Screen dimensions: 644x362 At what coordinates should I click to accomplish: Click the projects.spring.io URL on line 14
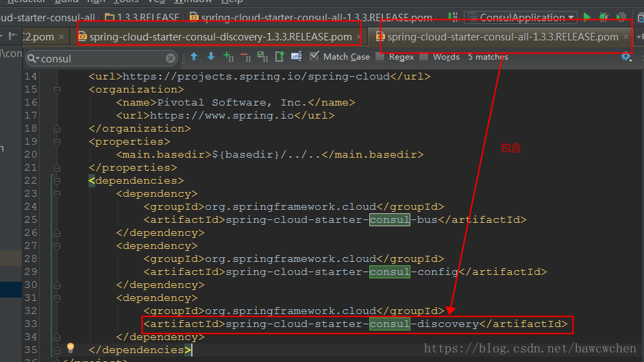pyautogui.click(x=256, y=76)
